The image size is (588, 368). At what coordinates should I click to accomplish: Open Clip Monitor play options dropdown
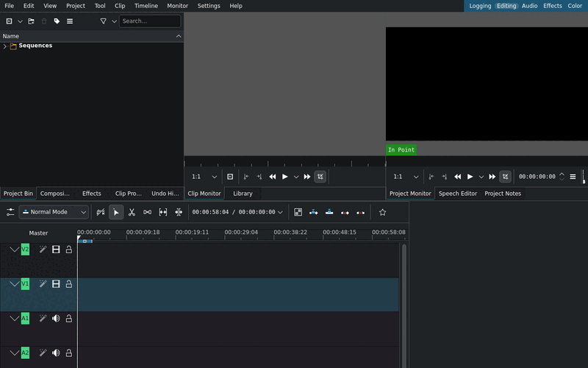click(x=296, y=177)
